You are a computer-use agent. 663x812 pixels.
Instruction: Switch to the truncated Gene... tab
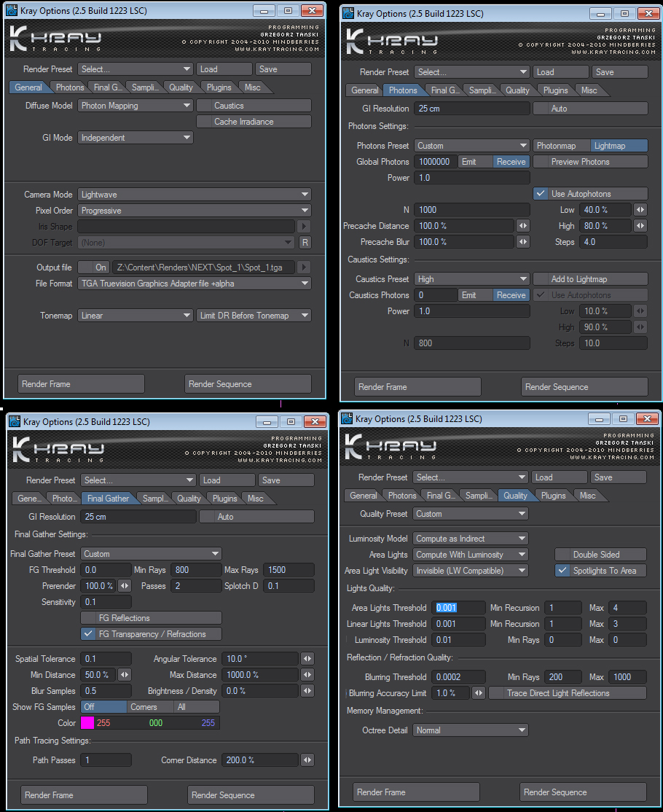coord(29,499)
